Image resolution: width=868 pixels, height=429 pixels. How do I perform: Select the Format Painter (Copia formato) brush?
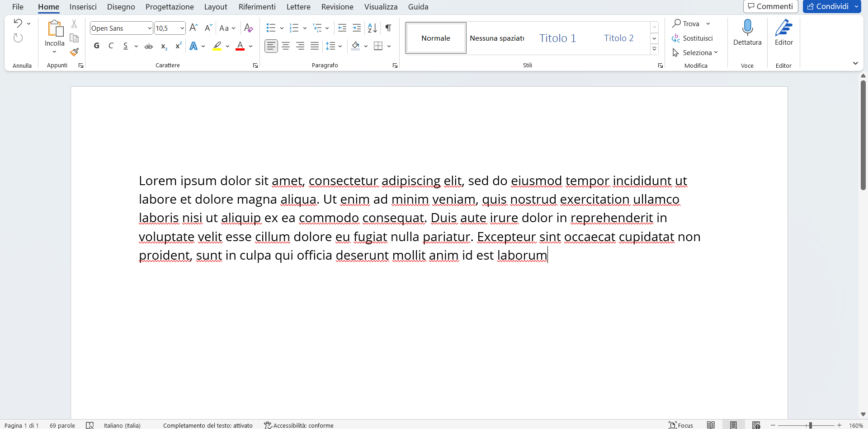74,52
